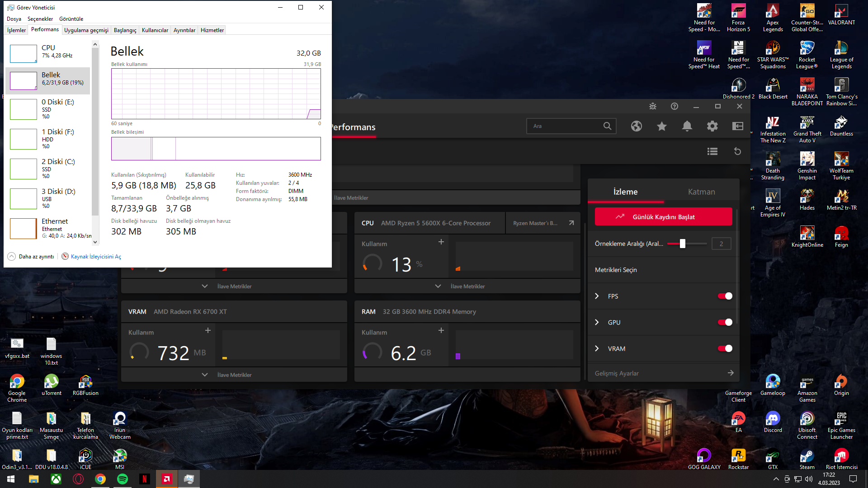Switch to Ayrıntılar tab
Viewport: 868px width, 488px height.
pyautogui.click(x=184, y=30)
